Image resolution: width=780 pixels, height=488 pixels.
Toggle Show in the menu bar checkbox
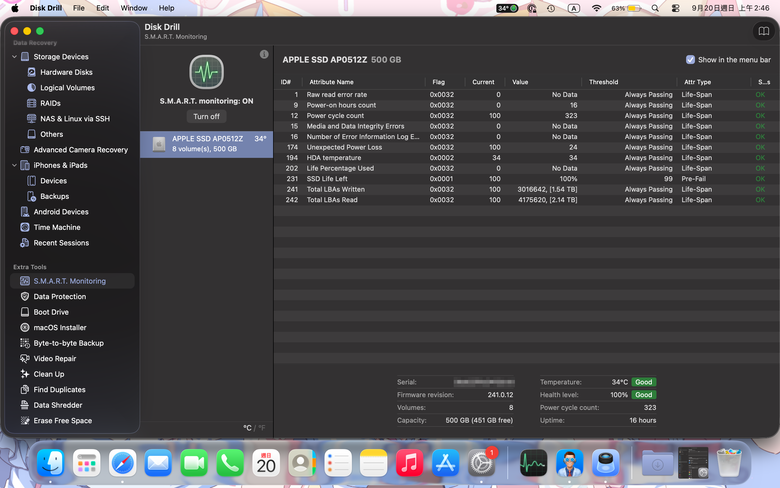(x=690, y=60)
